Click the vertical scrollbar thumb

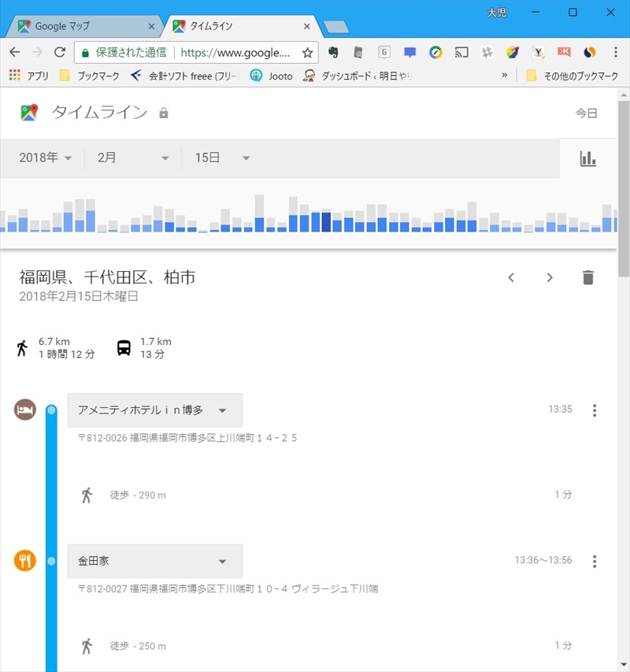(624, 188)
